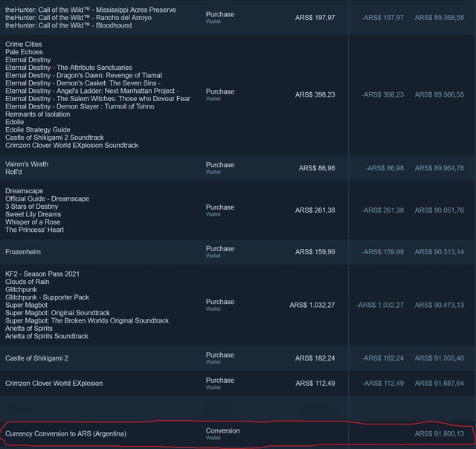Click the Conversion type label
476x449 pixels.
[x=222, y=431]
